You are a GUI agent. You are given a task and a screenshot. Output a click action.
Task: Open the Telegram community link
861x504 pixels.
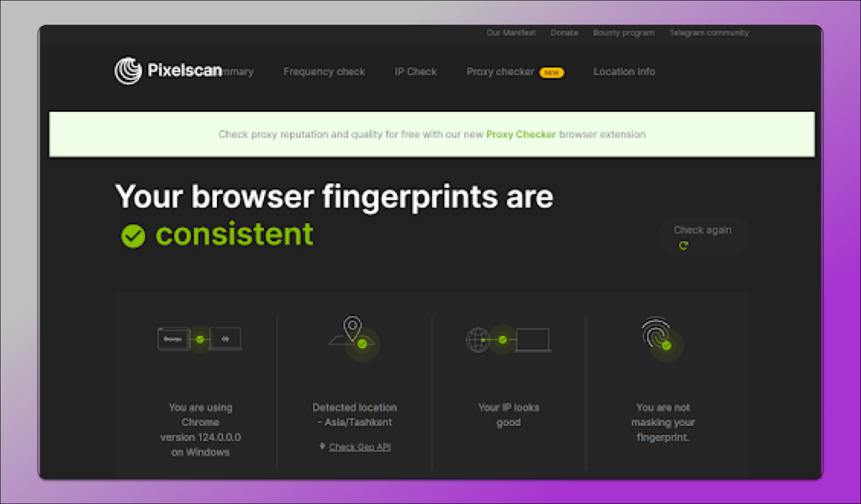point(709,33)
